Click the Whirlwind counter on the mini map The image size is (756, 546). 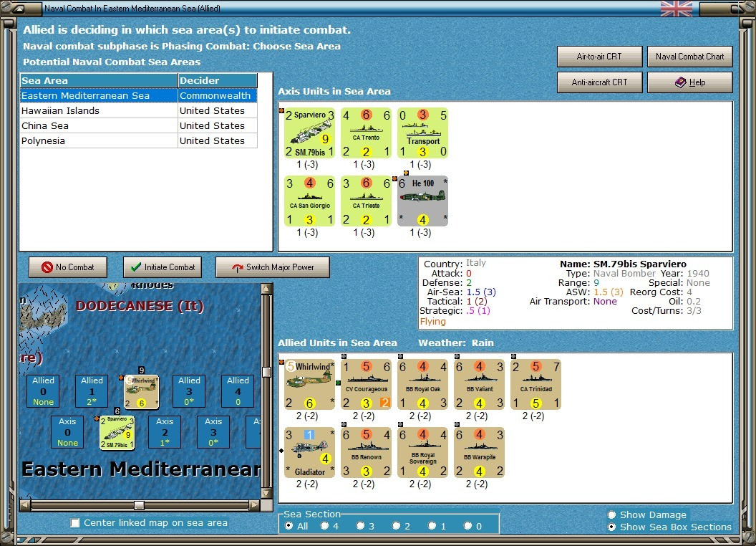(141, 392)
